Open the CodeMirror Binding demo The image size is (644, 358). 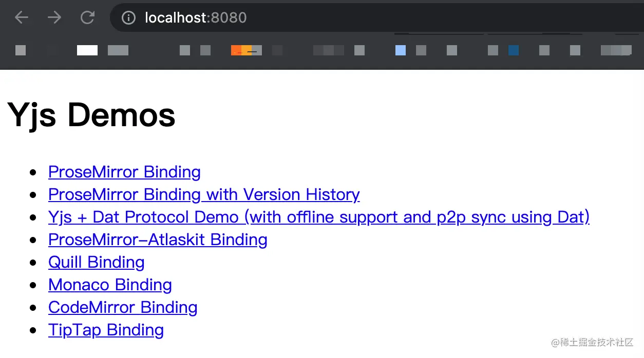[123, 307]
